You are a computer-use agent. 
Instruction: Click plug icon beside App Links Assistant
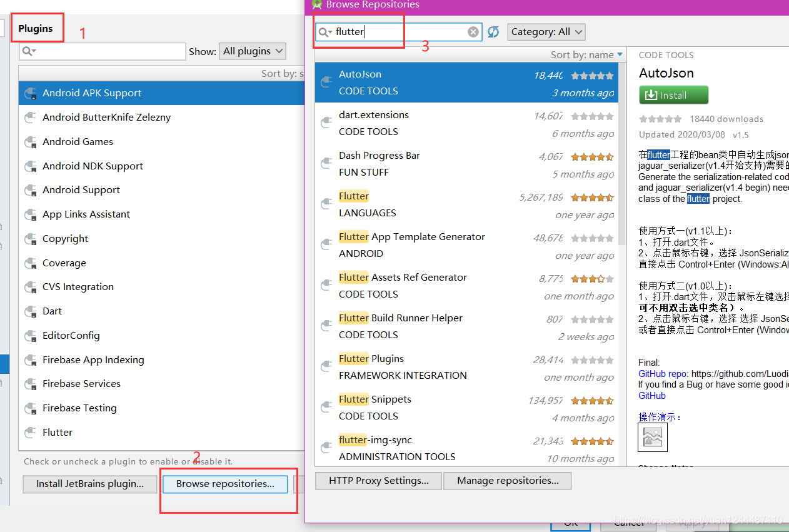click(x=31, y=214)
